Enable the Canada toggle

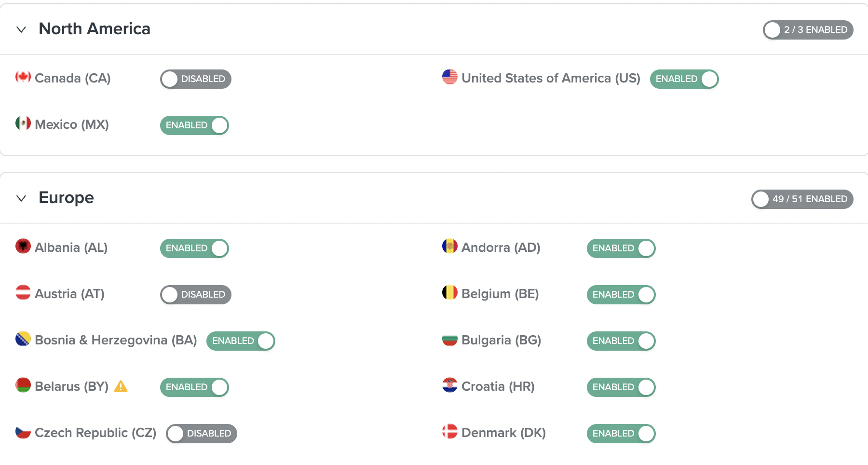coord(195,79)
